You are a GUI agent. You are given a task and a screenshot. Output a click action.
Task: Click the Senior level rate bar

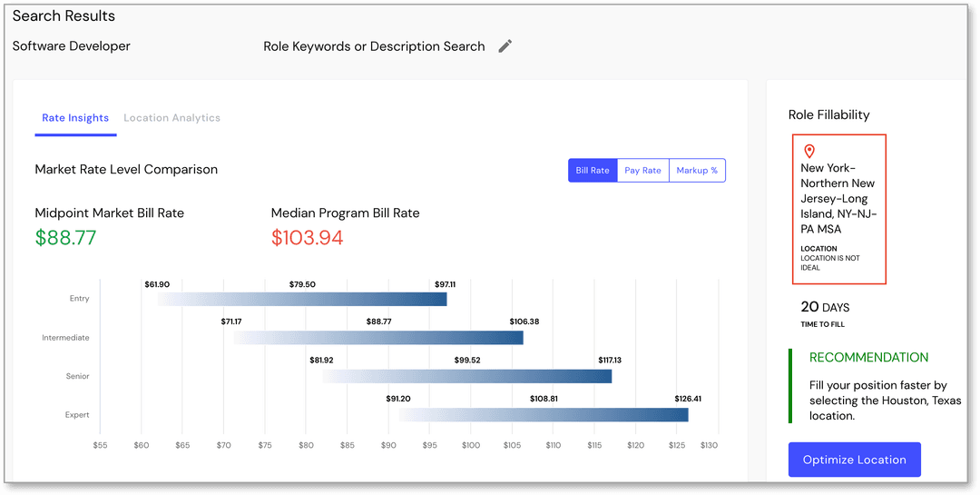[x=466, y=376]
